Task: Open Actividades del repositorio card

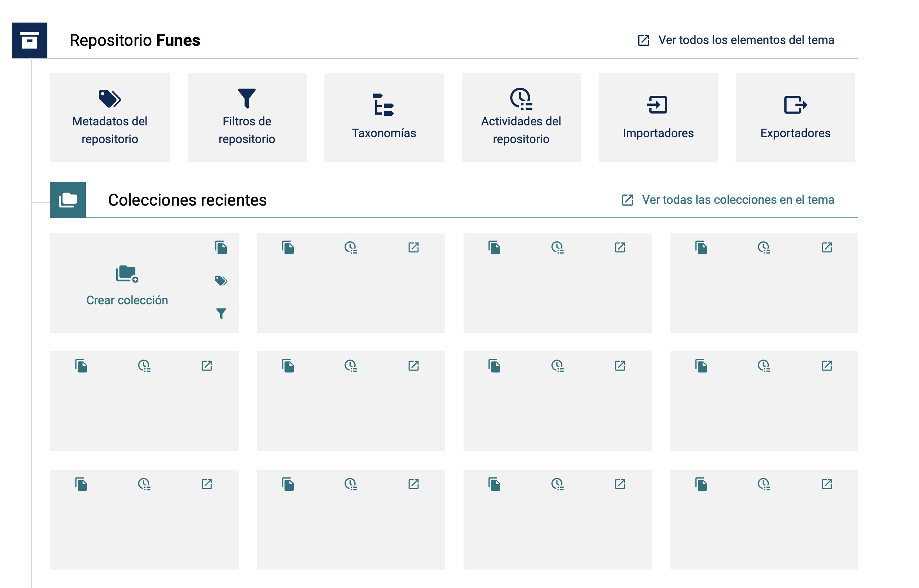Action: [x=521, y=118]
